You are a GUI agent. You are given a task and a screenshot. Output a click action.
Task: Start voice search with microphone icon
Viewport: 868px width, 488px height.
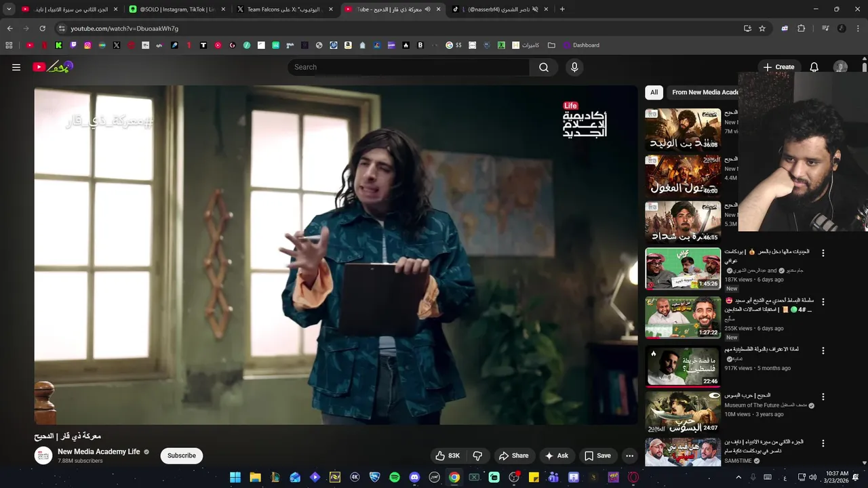coord(574,67)
